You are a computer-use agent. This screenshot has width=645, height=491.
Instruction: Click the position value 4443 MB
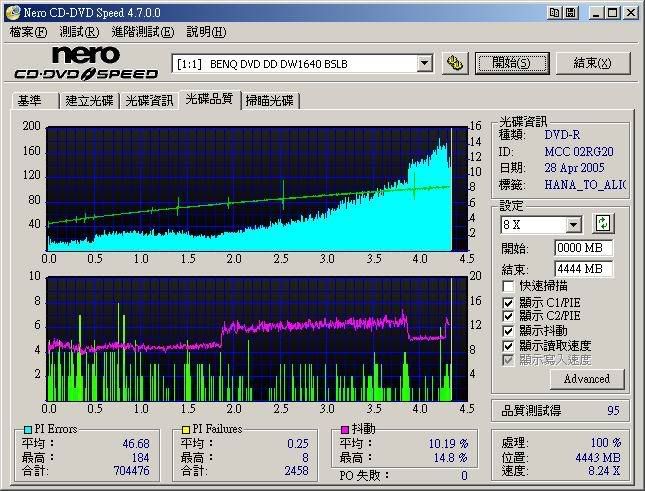point(598,457)
